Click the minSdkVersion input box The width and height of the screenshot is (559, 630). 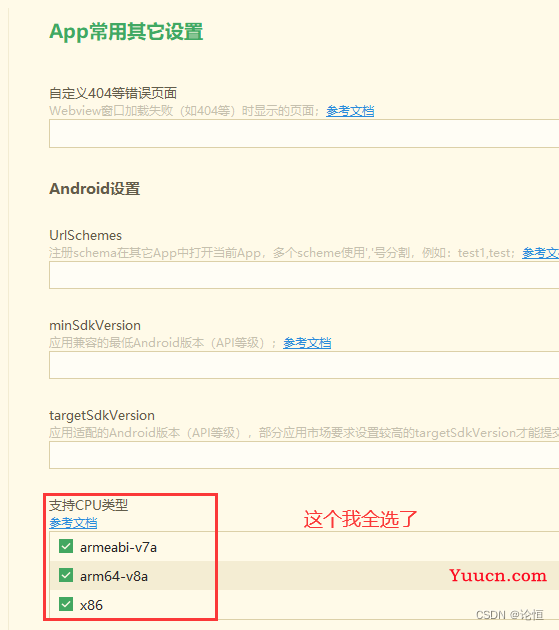coord(304,365)
